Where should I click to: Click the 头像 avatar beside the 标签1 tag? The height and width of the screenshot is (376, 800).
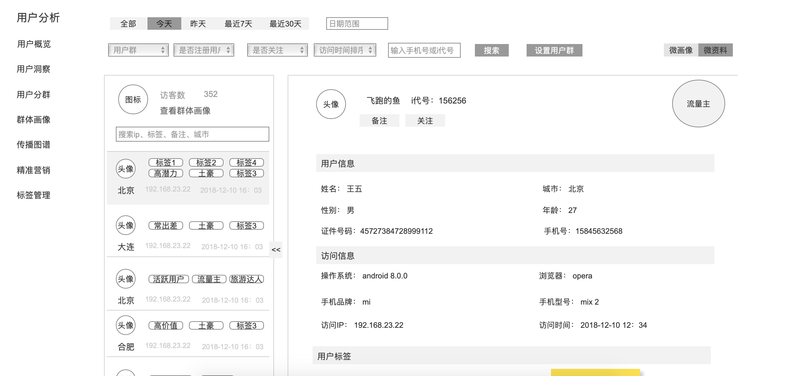[x=126, y=168]
